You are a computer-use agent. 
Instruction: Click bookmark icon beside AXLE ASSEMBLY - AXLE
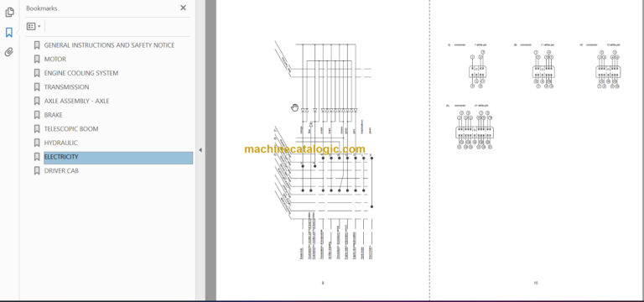[x=37, y=101]
